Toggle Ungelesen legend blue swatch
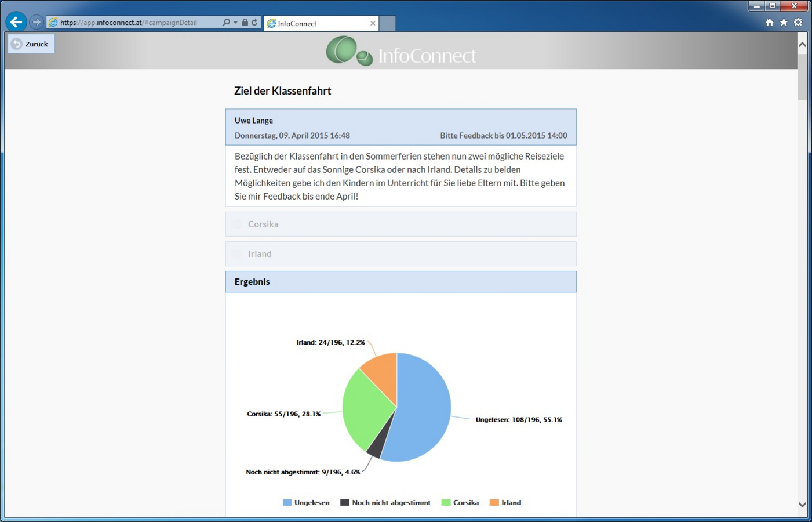 pyautogui.click(x=287, y=503)
